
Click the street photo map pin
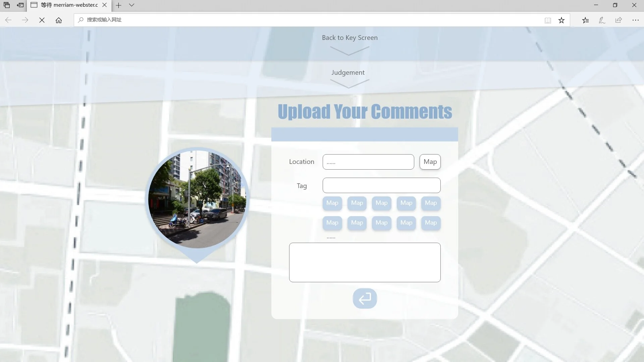pos(197,199)
